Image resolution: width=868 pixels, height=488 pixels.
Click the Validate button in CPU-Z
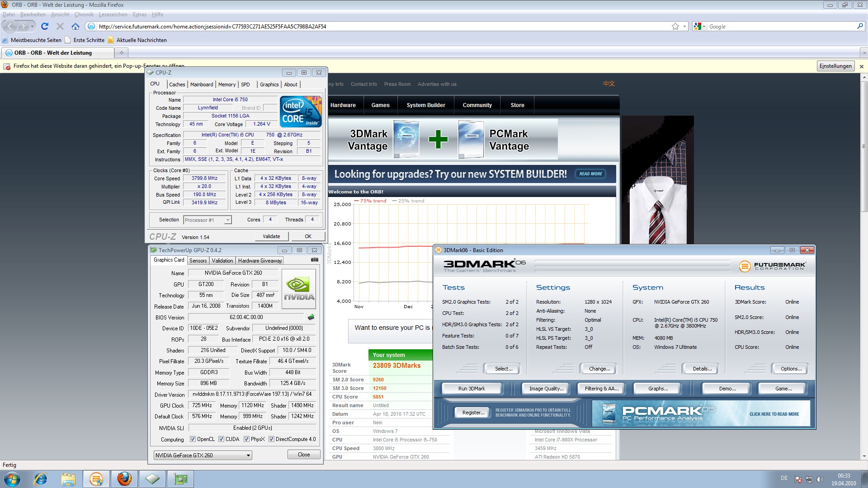(x=271, y=236)
